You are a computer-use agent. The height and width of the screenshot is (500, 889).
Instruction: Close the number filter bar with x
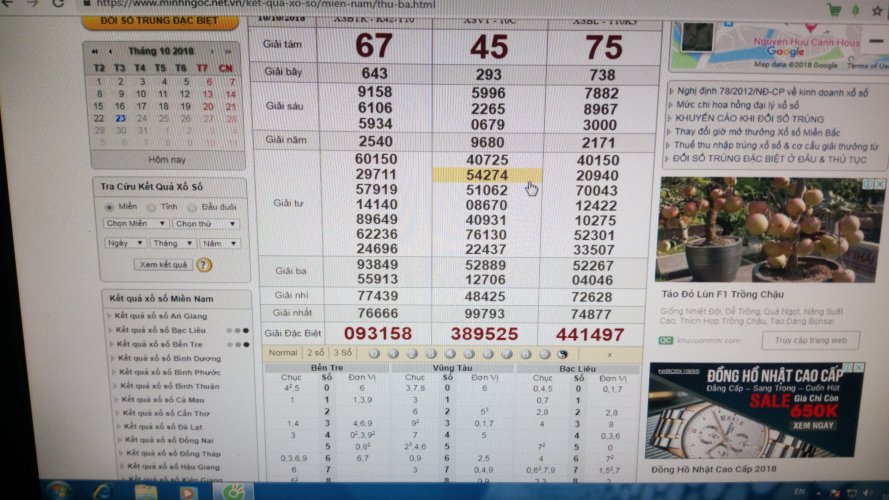(x=610, y=354)
